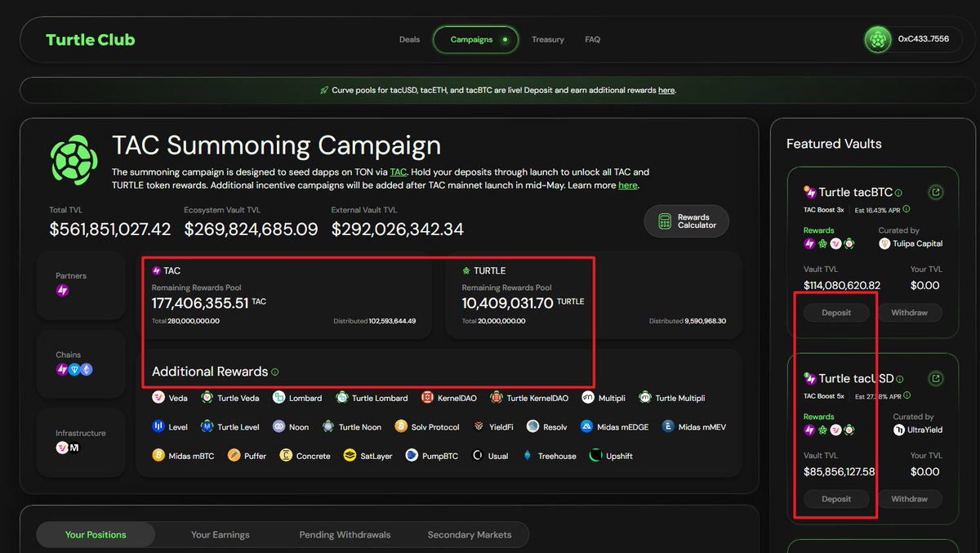Select the Campaigns nav tab
The width and height of the screenshot is (980, 553).
[x=475, y=39]
